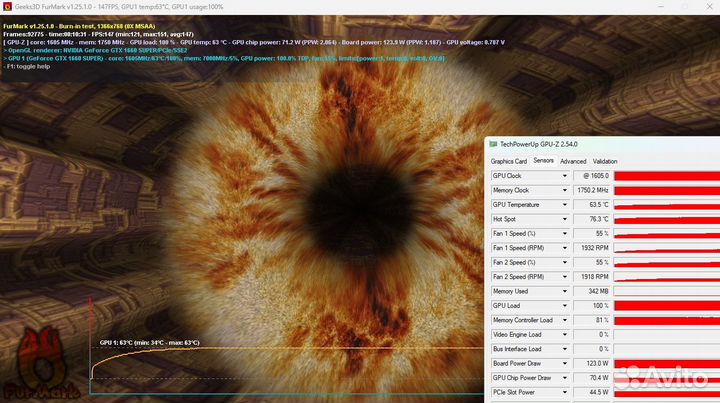Click the Memory Used value 342 MB

coord(592,291)
